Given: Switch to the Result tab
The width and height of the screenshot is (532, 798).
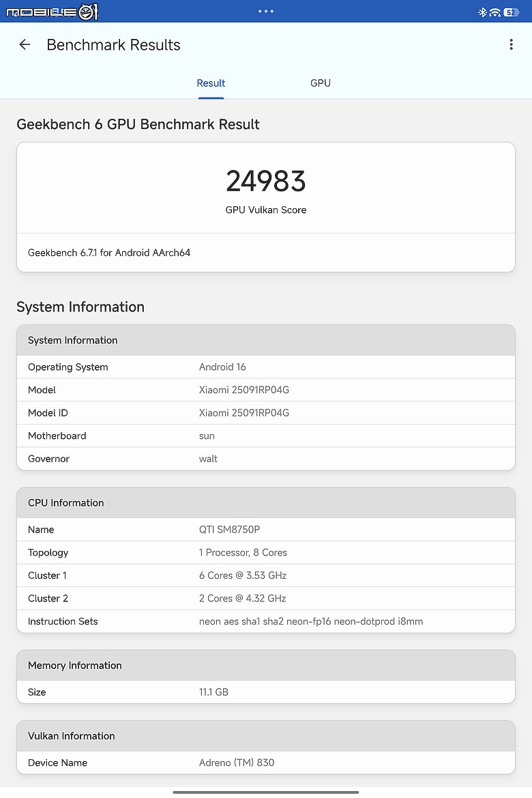Looking at the screenshot, I should pyautogui.click(x=211, y=83).
